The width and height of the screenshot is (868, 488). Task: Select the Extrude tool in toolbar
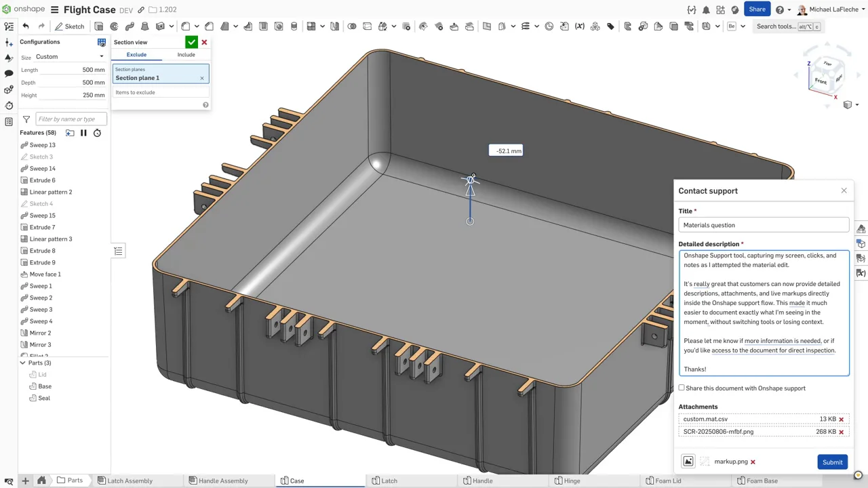pos(99,26)
